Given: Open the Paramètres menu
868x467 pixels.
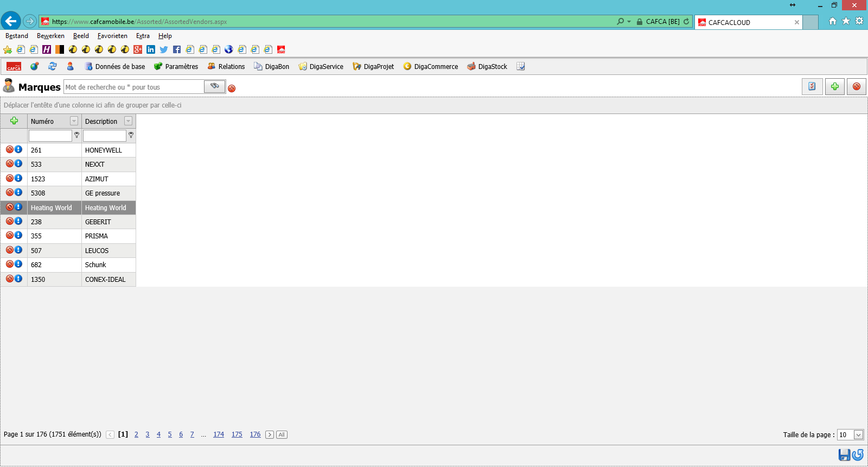Looking at the screenshot, I should coord(176,66).
